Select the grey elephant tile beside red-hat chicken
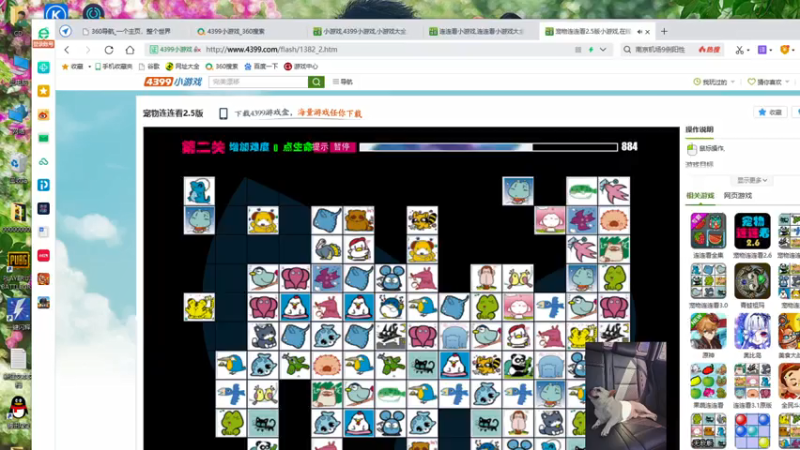 coord(454,336)
